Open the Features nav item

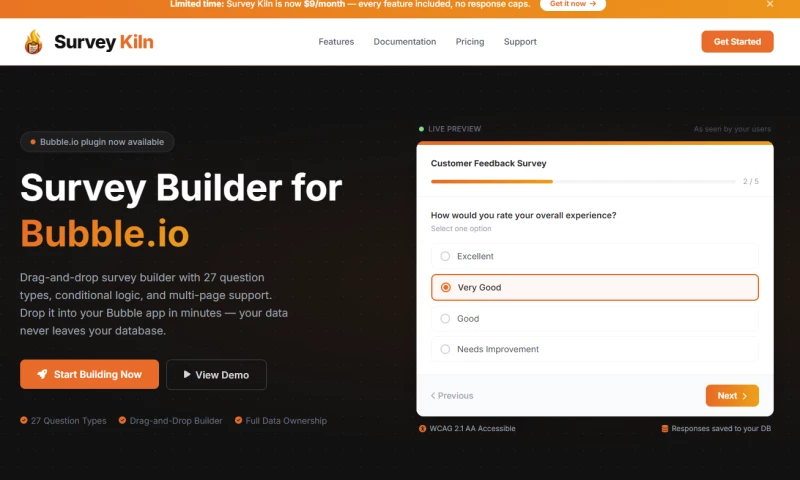point(336,42)
